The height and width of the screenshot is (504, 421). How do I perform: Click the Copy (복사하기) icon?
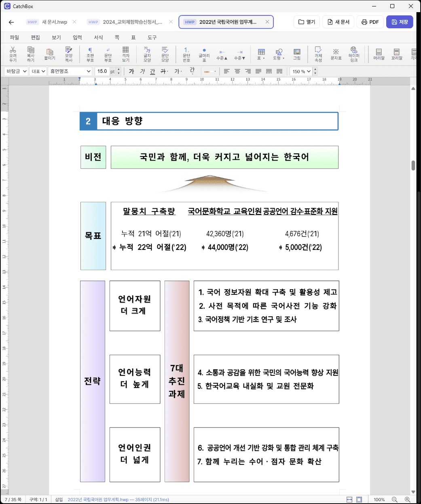(x=31, y=54)
